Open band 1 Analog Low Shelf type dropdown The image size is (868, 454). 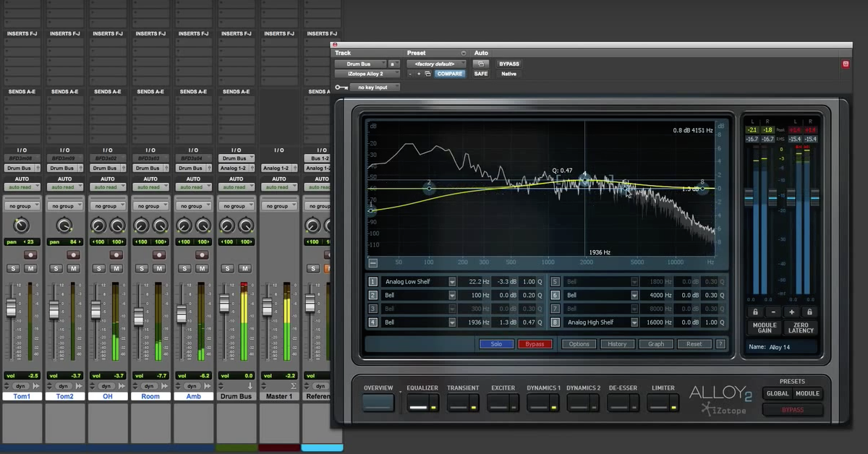[452, 282]
